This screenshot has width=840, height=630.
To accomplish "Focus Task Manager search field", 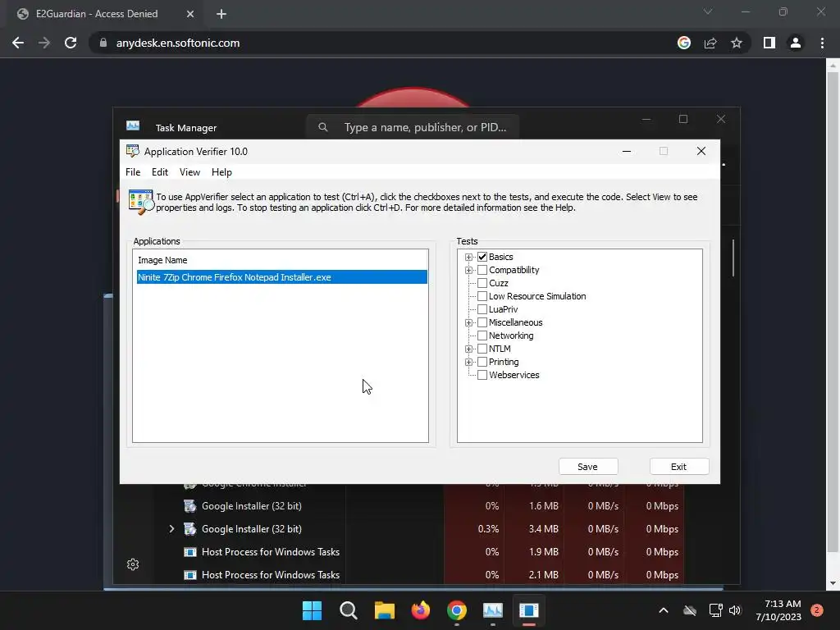I will pos(413,127).
